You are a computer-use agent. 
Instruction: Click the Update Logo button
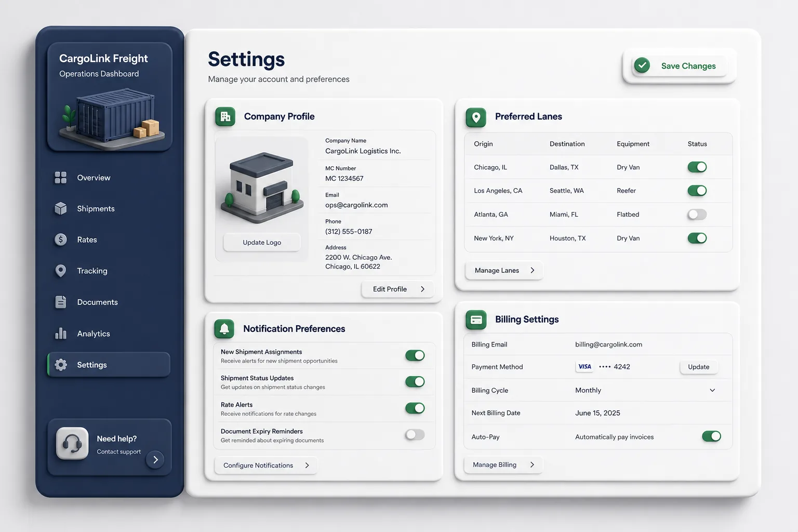coord(262,243)
